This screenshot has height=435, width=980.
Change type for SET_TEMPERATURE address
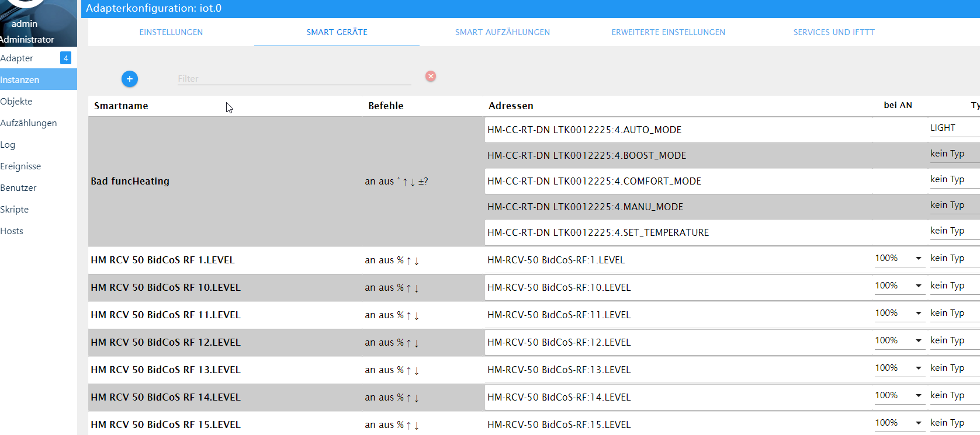[x=955, y=231]
